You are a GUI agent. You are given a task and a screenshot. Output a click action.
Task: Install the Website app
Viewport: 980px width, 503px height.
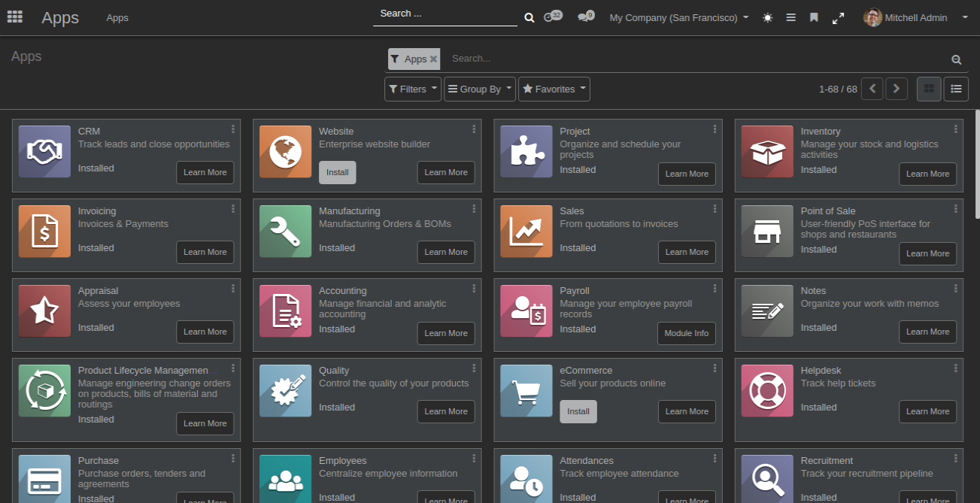click(x=338, y=172)
